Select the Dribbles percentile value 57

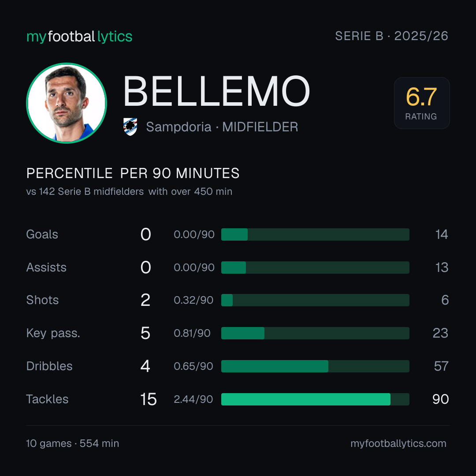point(441,366)
